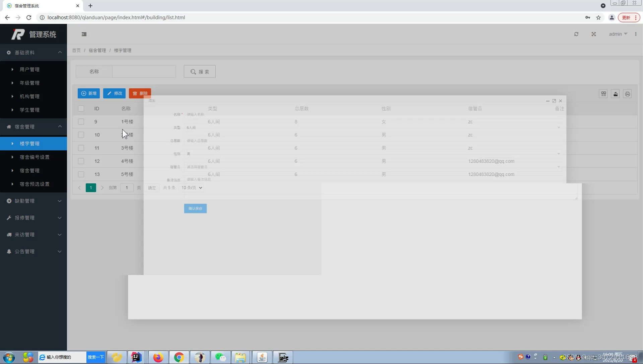Click the table print icon
Viewport: 643px width, 364px height.
(628, 94)
